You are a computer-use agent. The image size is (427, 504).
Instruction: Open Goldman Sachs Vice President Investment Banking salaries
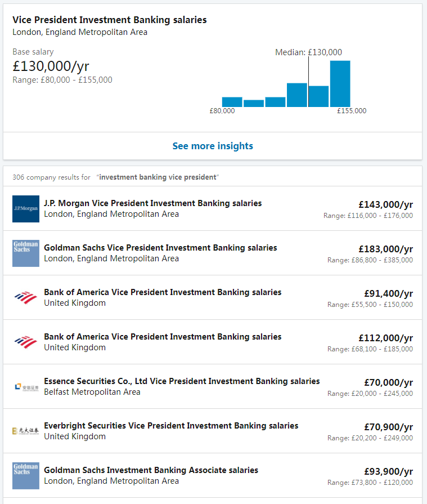coord(160,248)
